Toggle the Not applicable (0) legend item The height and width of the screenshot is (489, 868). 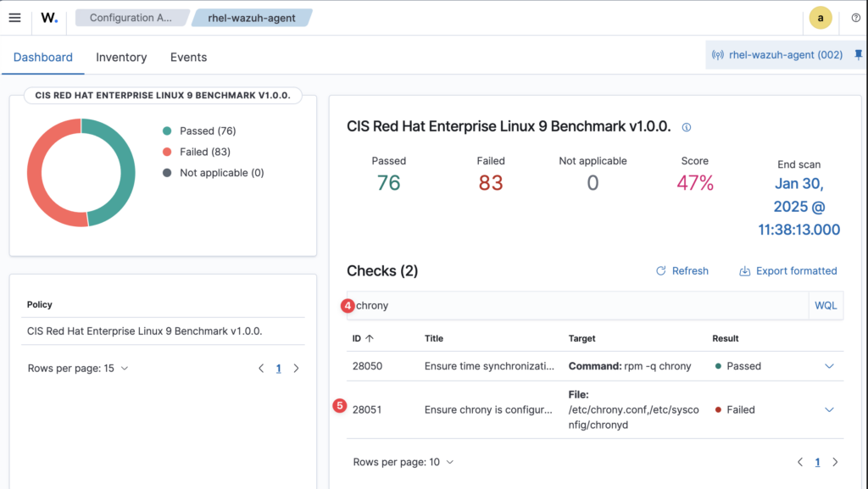pyautogui.click(x=214, y=173)
